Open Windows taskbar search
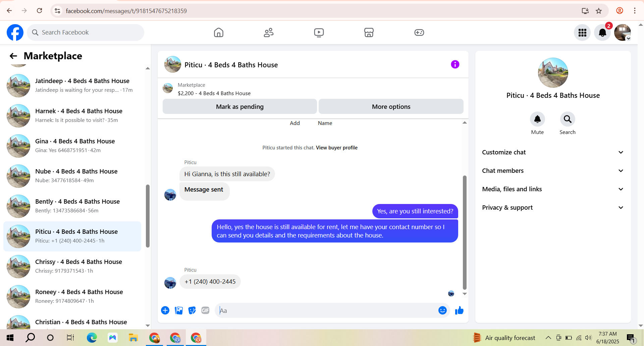Viewport: 644px width, 346px height. click(30, 338)
